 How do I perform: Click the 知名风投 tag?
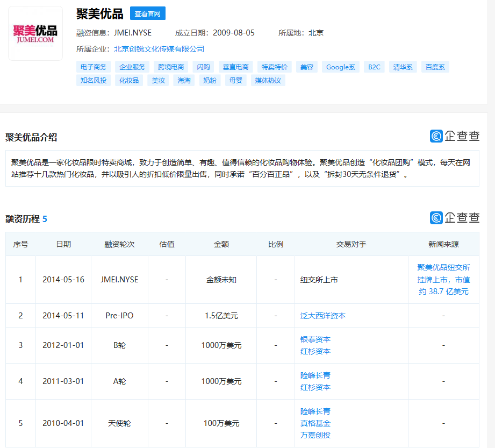click(x=94, y=80)
